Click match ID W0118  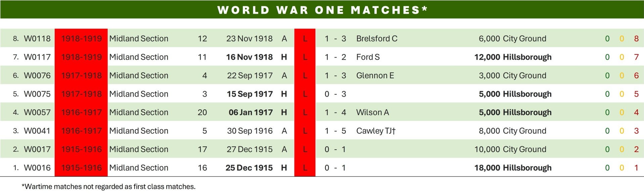point(37,39)
